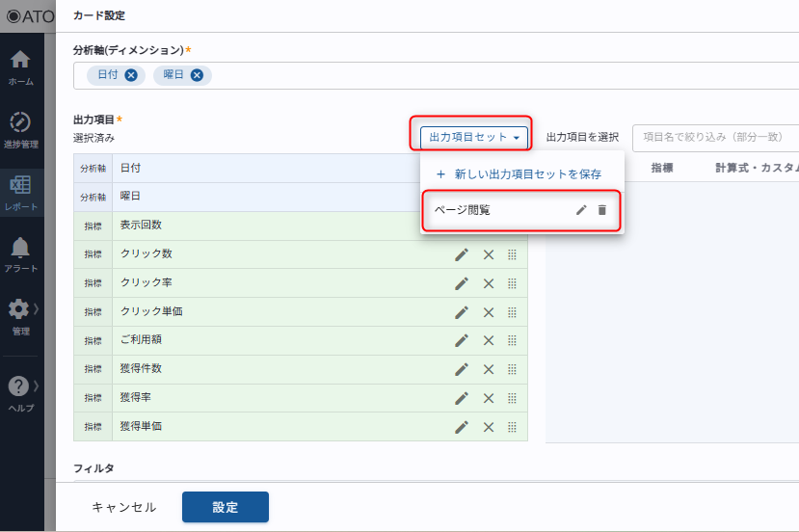
Task: Edit the 獲得率 metric
Action: tap(462, 398)
